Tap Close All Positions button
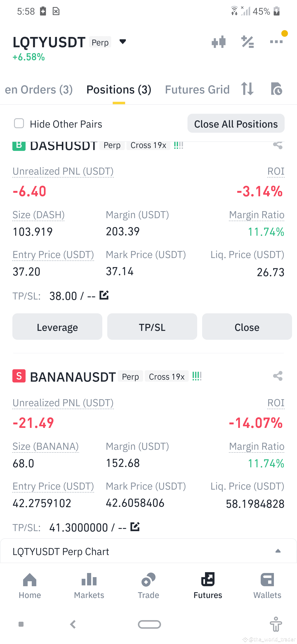 (x=236, y=123)
